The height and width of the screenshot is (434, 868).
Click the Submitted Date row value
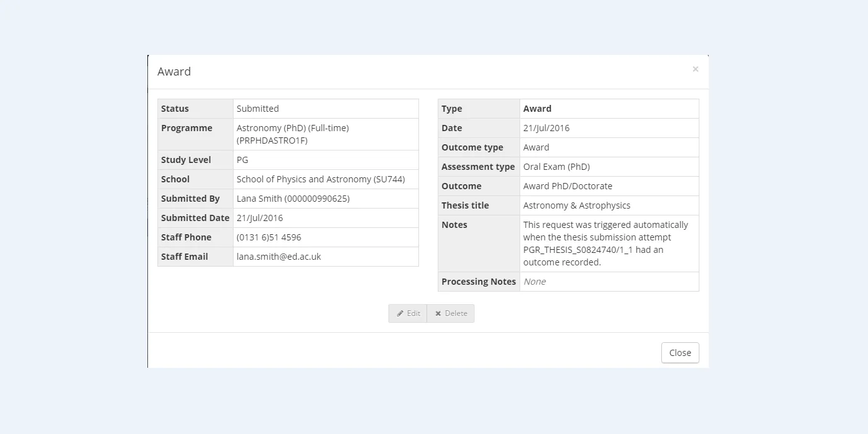click(x=260, y=218)
